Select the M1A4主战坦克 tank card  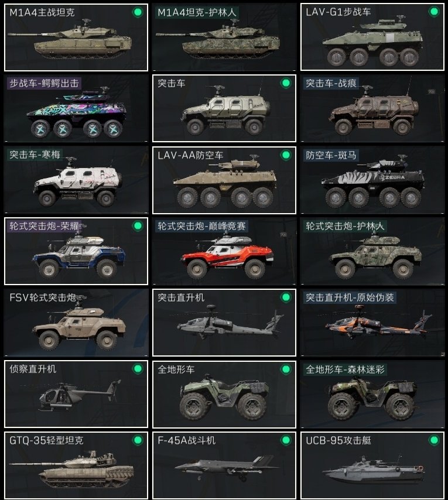point(76,37)
